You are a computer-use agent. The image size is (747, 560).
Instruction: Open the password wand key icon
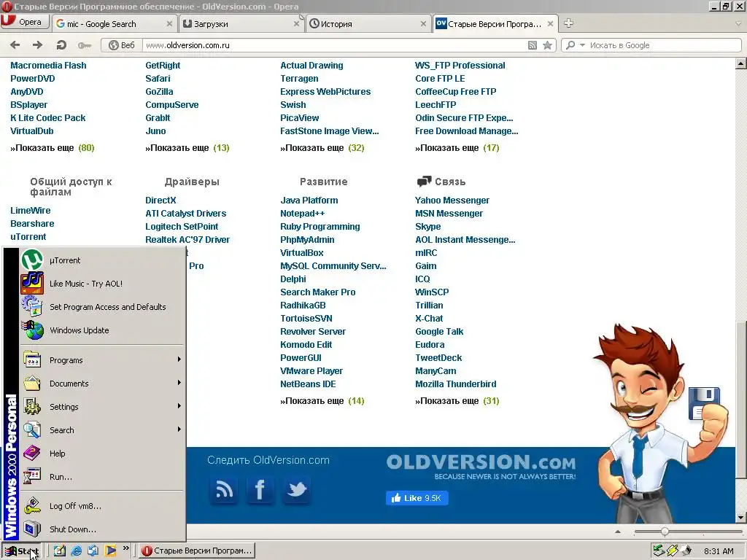pos(85,45)
